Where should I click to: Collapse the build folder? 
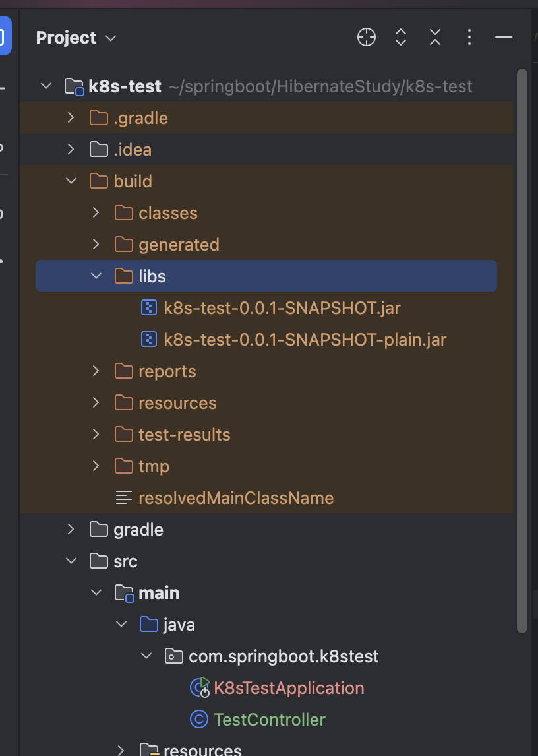point(71,181)
